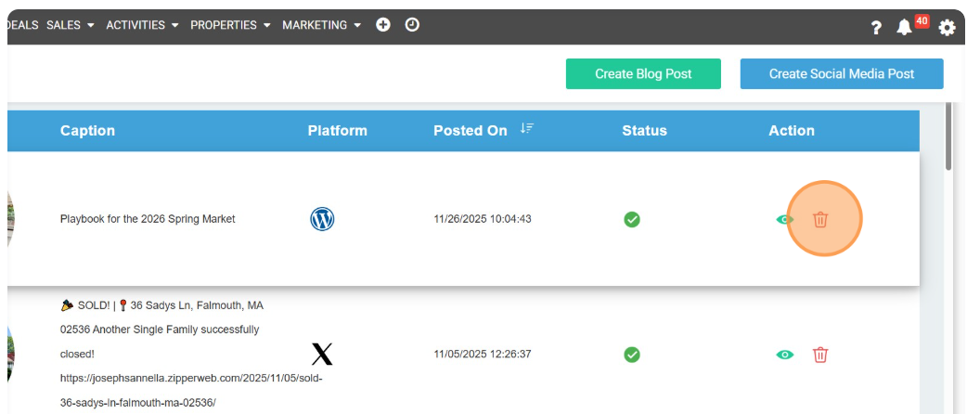Expand the Activities dropdown menu
The height and width of the screenshot is (414, 980).
point(142,25)
